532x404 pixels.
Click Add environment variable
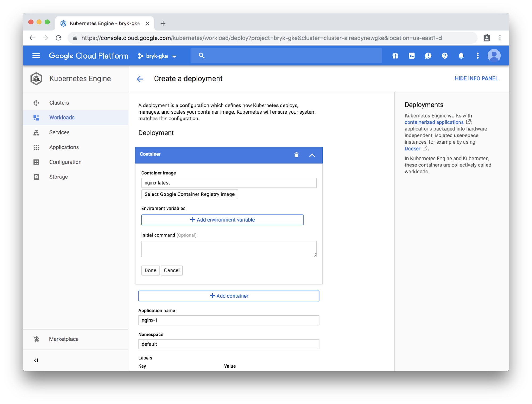click(x=222, y=220)
